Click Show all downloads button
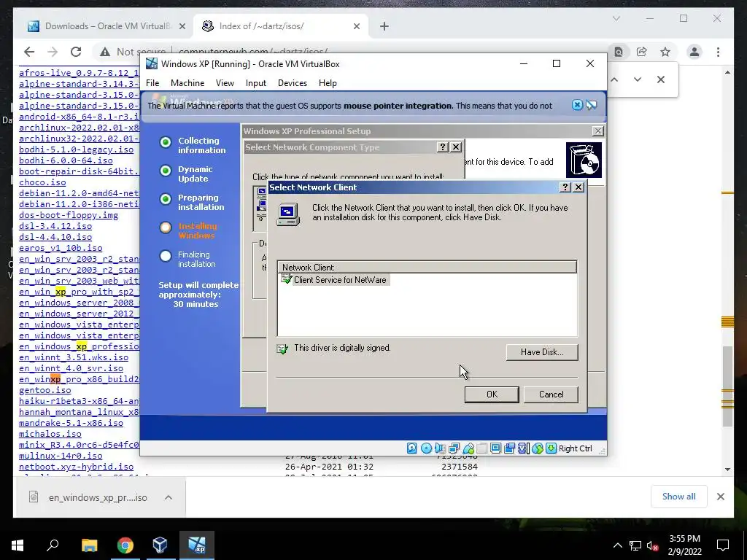The image size is (747, 560). tap(679, 496)
